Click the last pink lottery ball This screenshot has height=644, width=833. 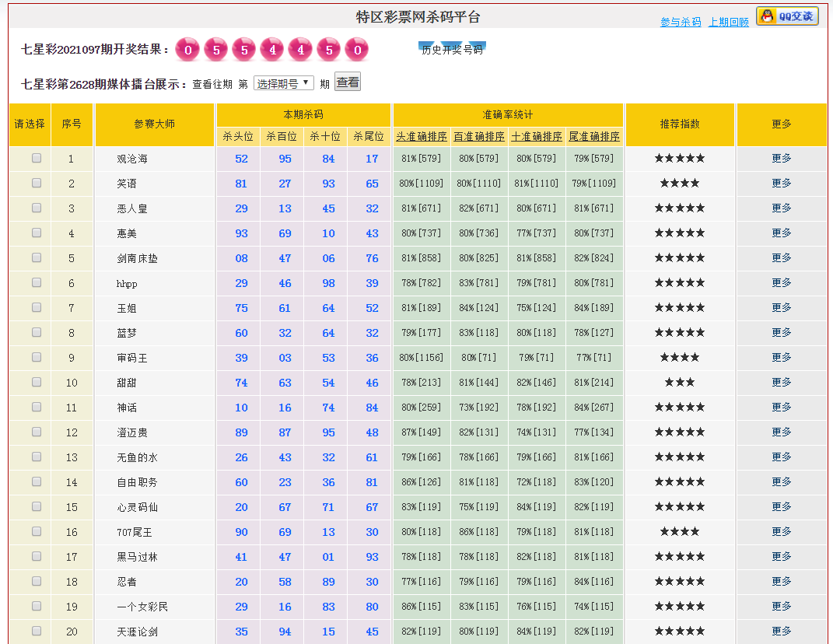click(x=356, y=51)
